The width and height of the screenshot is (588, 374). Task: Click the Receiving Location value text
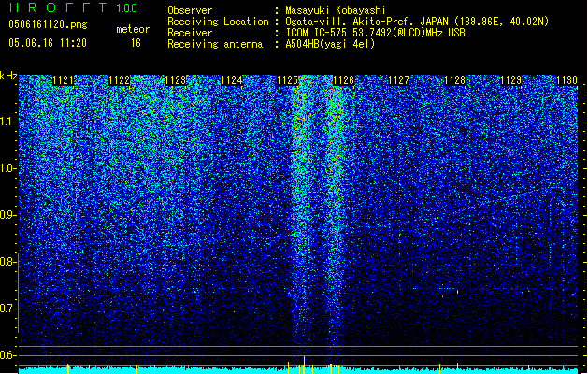click(x=417, y=22)
